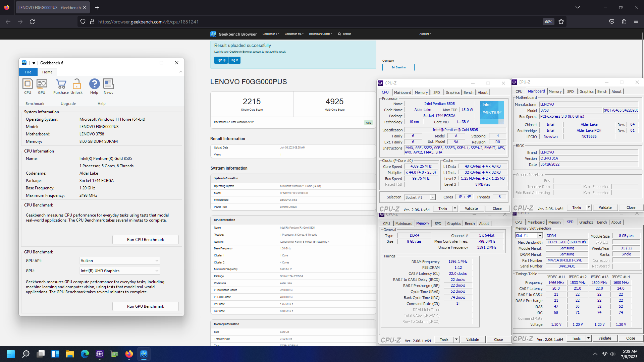The image size is (644, 362).
Task: Launch CPU benchmark icon in Geekbench ribbon
Action: click(28, 86)
